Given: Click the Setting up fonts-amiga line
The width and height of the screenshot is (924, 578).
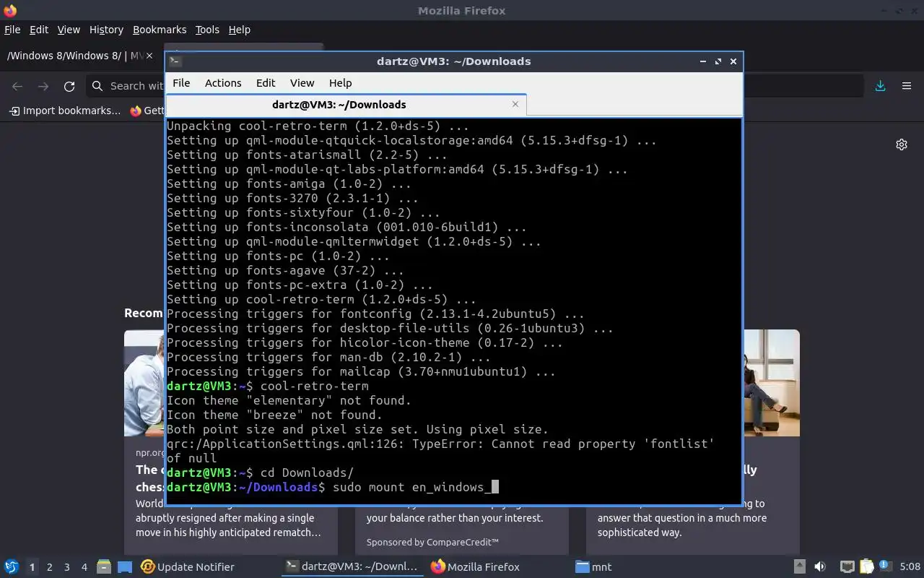Looking at the screenshot, I should point(289,184).
